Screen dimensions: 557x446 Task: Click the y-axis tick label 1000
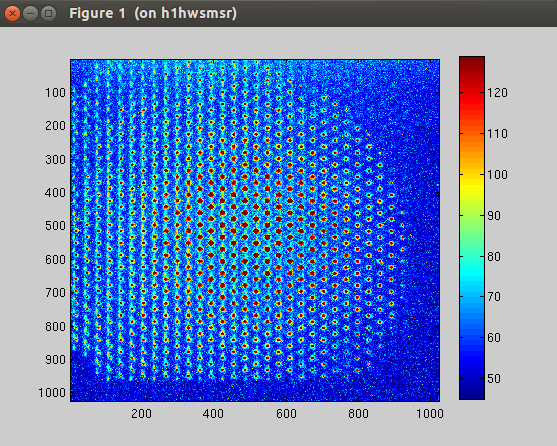click(x=52, y=393)
